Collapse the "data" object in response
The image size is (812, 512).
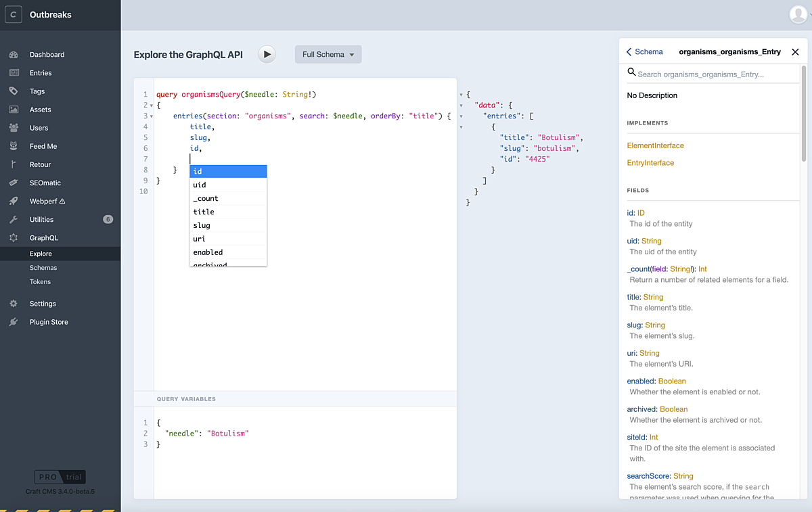[x=461, y=106]
